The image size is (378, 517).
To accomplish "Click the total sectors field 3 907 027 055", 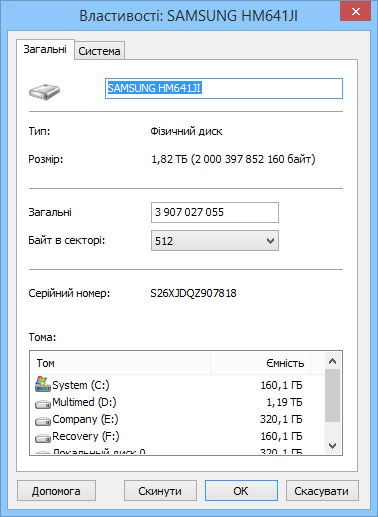I will 215,212.
